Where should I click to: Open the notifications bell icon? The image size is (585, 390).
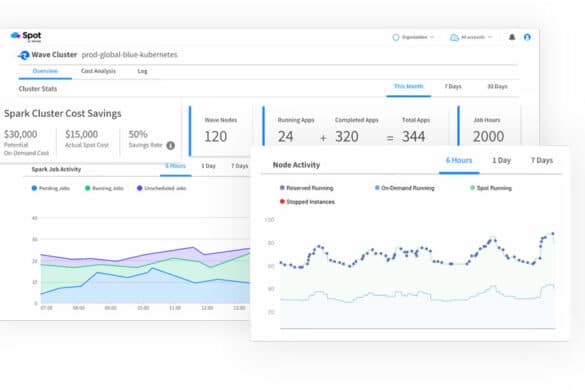[x=512, y=37]
